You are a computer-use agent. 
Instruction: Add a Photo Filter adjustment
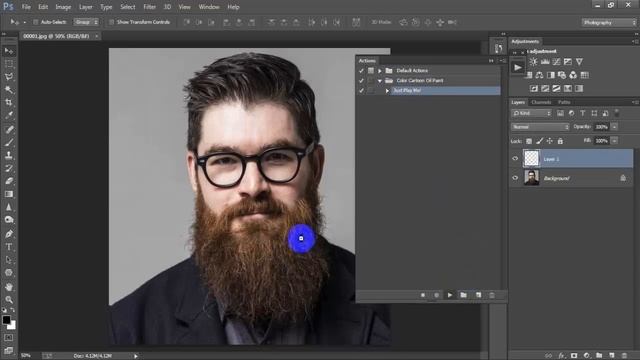pyautogui.click(x=562, y=75)
